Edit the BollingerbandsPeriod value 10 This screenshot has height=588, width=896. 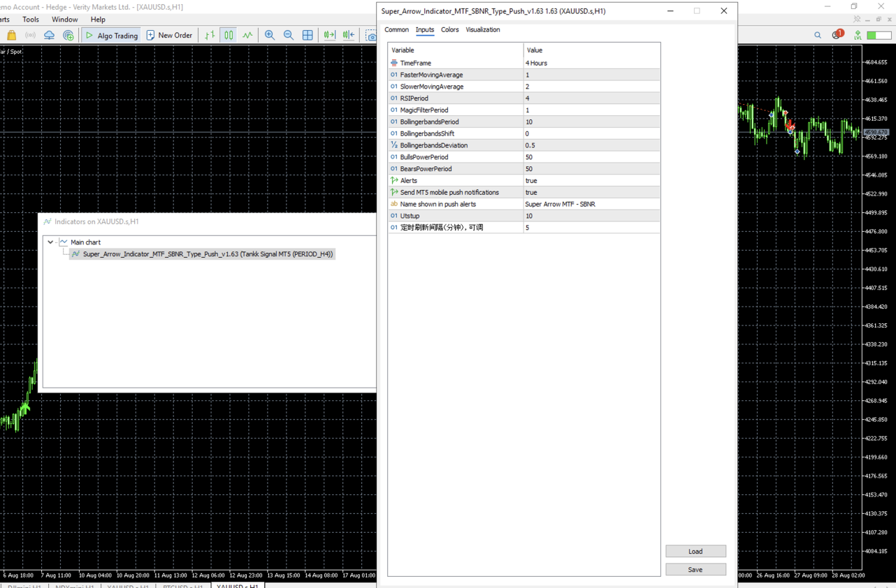[591, 122]
